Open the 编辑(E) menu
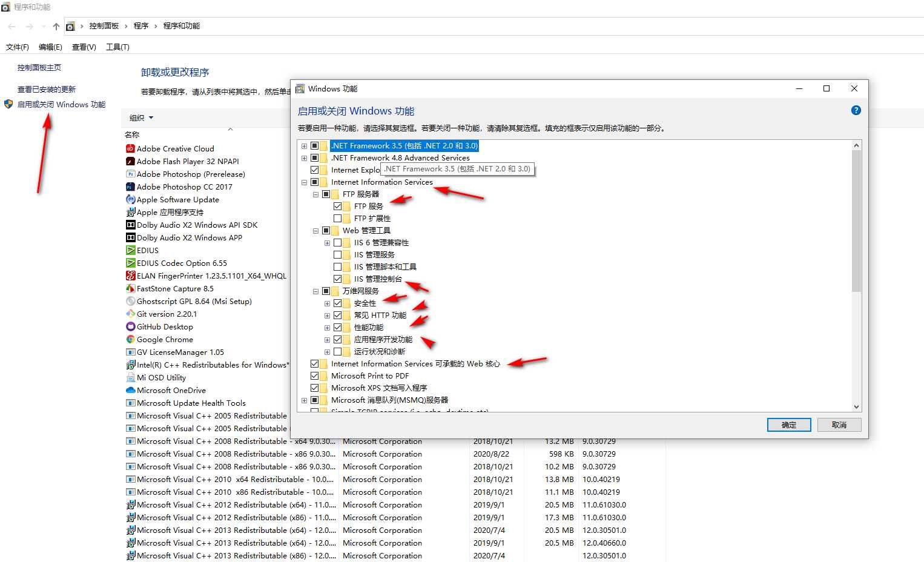Image resolution: width=924 pixels, height=562 pixels. pyautogui.click(x=50, y=47)
